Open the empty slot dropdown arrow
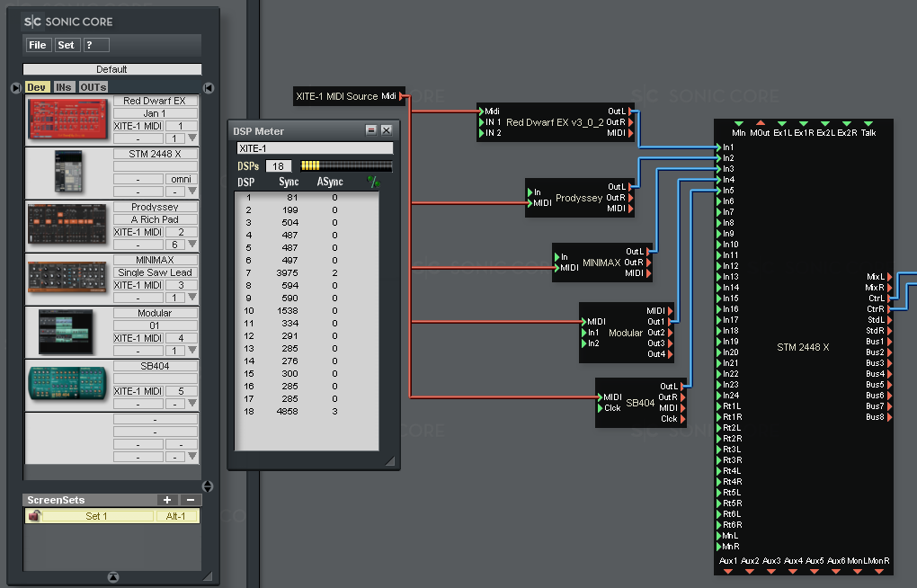 click(191, 456)
